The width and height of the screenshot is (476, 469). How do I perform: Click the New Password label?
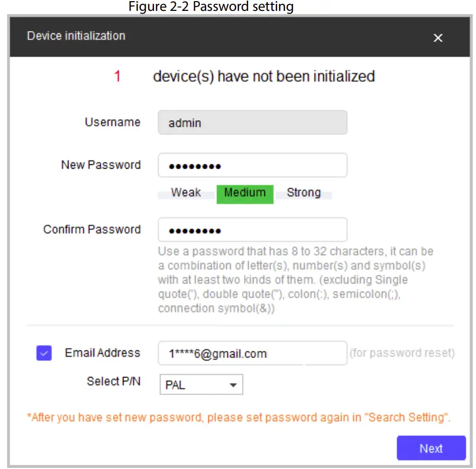[x=101, y=165]
